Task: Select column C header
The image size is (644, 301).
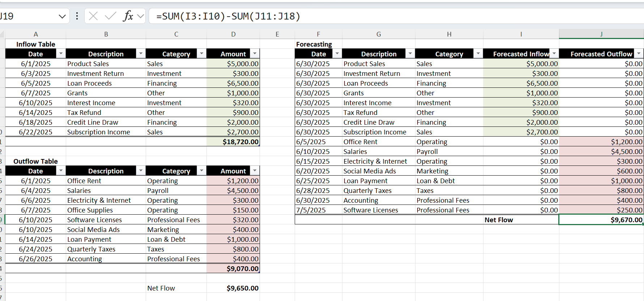Action: [x=176, y=34]
